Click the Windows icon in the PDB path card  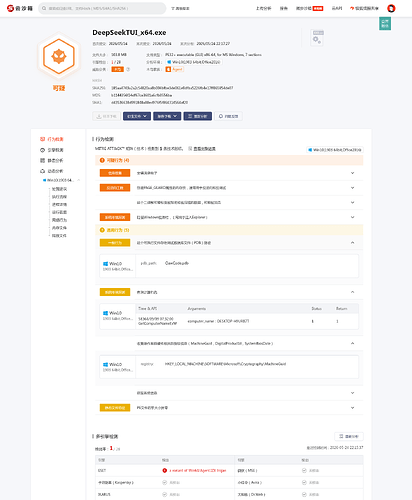[105, 264]
